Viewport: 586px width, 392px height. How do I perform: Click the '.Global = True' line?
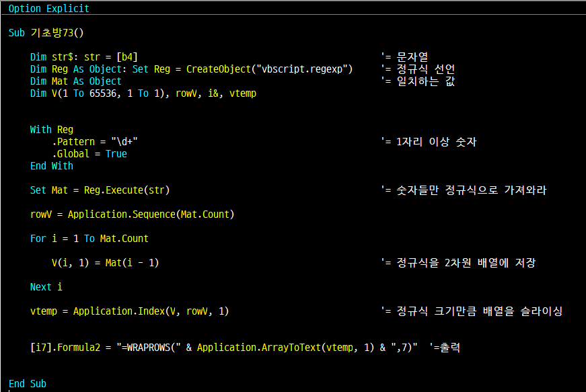click(x=89, y=154)
